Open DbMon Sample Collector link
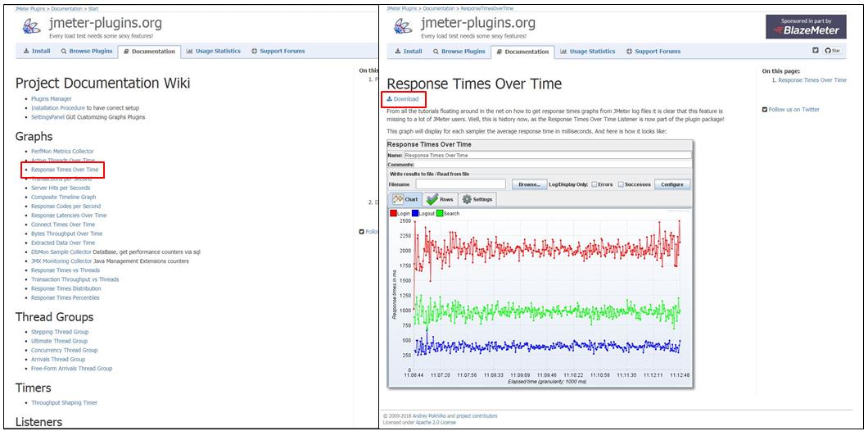This screenshot has height=431, width=868. [x=61, y=252]
